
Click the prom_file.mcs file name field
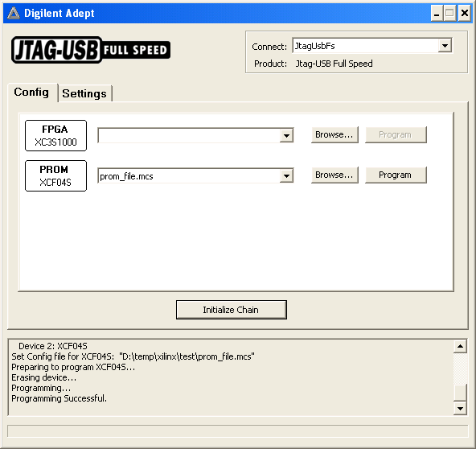point(189,176)
